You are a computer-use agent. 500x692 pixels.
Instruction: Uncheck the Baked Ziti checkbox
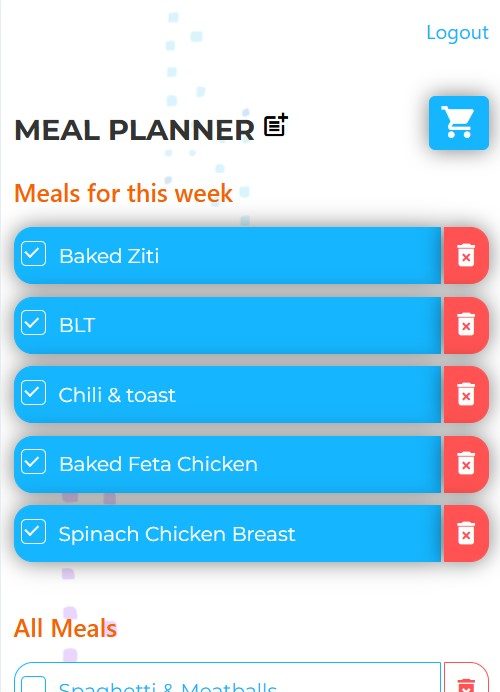pos(34,254)
